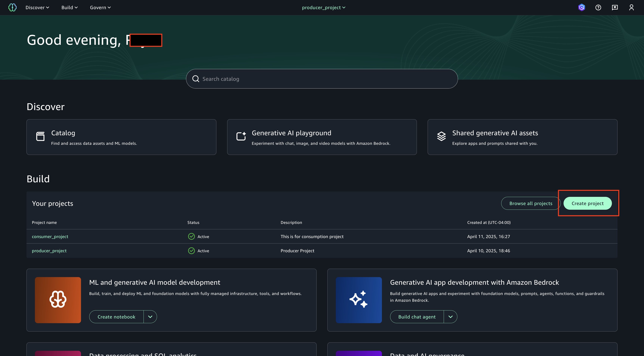The width and height of the screenshot is (644, 356).
Task: Expand the producer_project selector dropdown
Action: [x=323, y=7]
